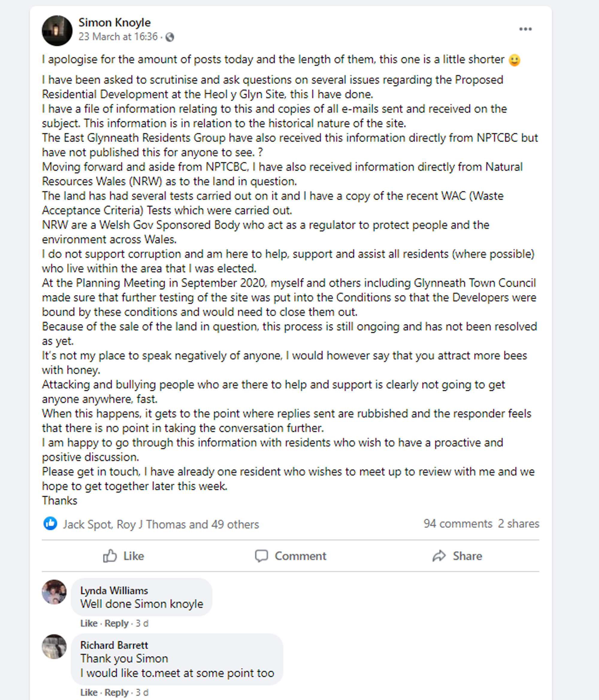Open the Lynda Williams commenter name link
Screen dimensions: 599x700
point(114,590)
